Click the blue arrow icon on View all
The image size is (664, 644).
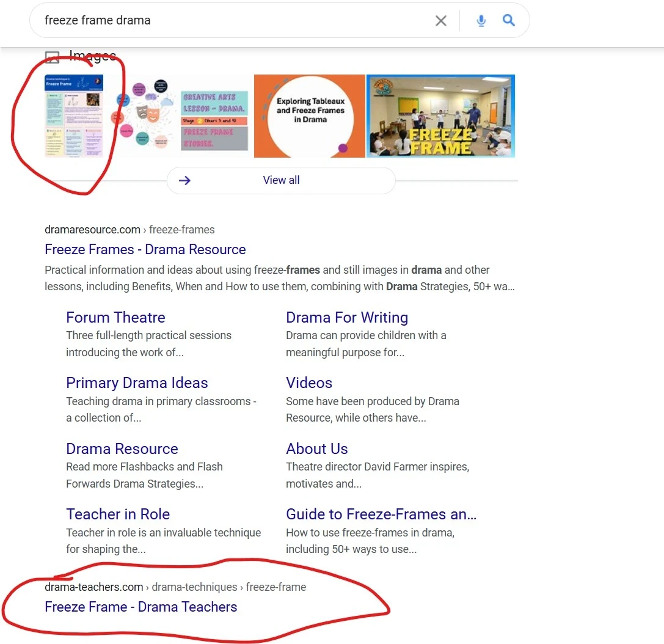tap(184, 180)
